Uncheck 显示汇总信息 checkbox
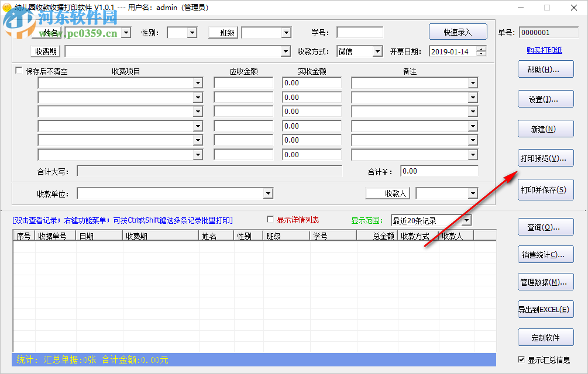 point(521,359)
